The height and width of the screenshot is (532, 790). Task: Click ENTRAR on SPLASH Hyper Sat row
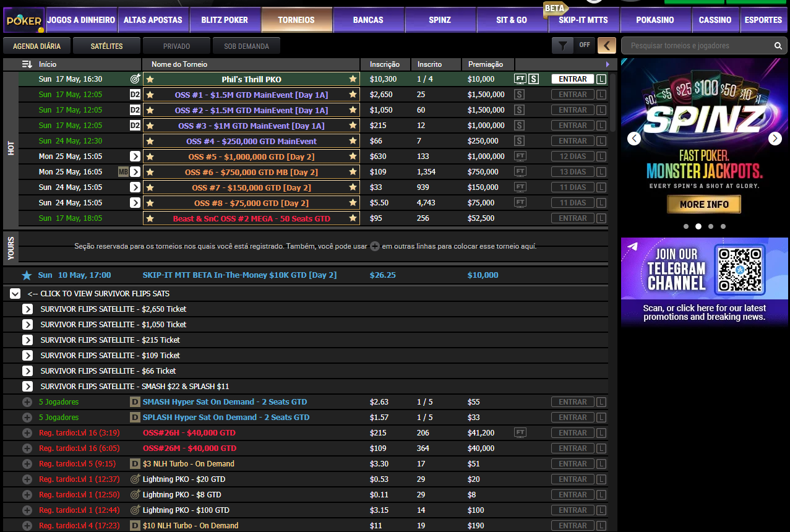(573, 418)
